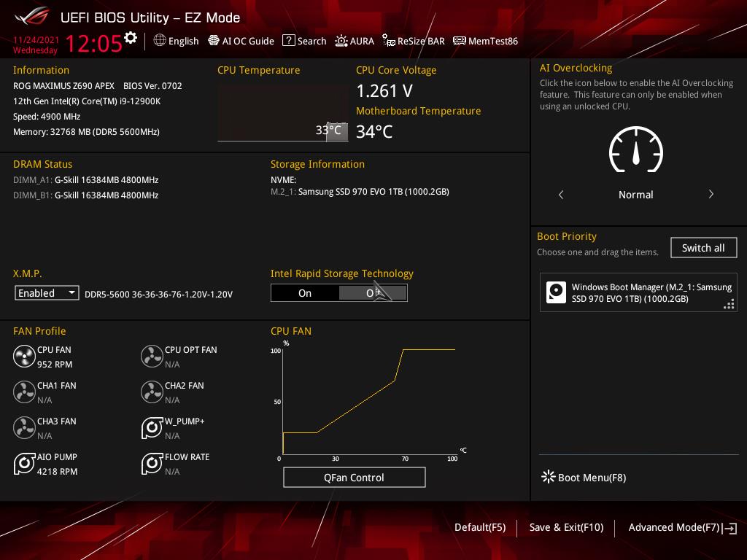Click the FLOW RATE pump icon
This screenshot has width=747, height=560.
coord(152,464)
